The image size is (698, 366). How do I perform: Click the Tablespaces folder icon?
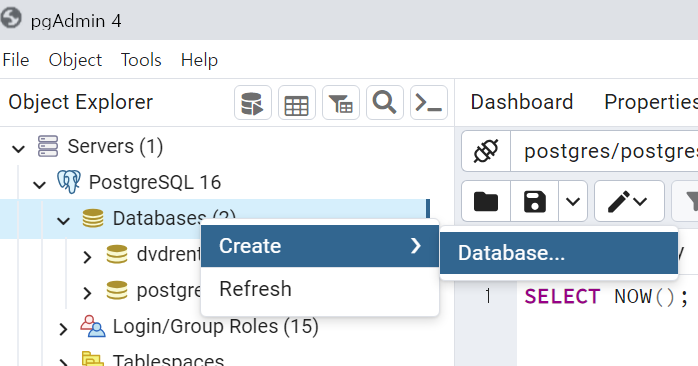click(x=93, y=359)
